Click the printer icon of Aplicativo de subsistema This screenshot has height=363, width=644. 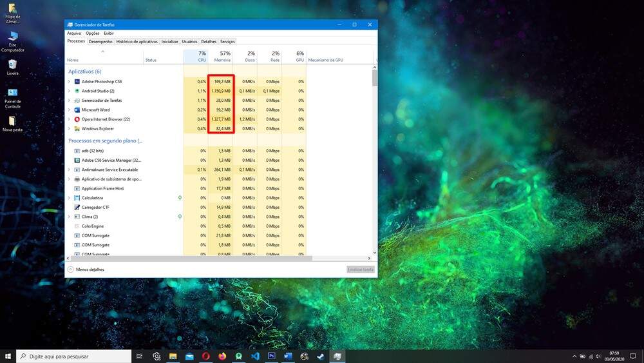(x=77, y=179)
